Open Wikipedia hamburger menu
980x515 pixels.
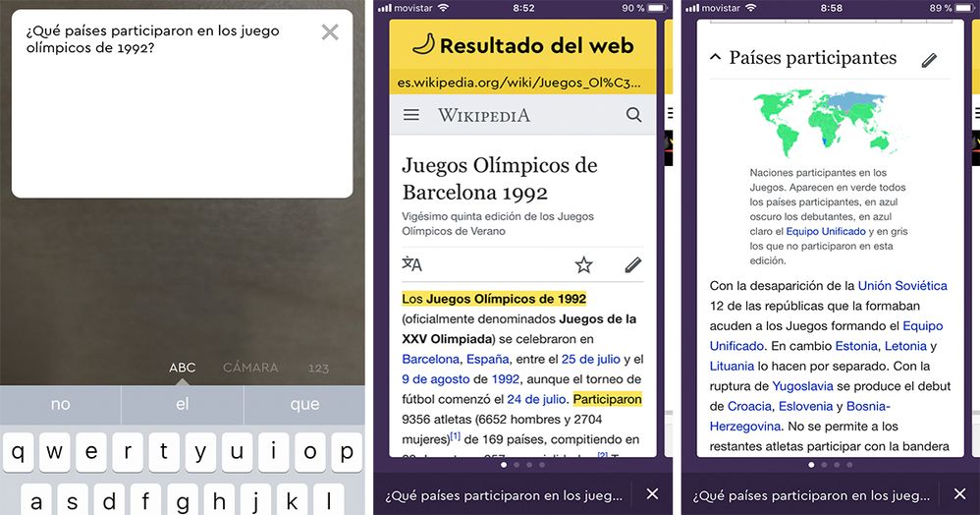tap(411, 115)
